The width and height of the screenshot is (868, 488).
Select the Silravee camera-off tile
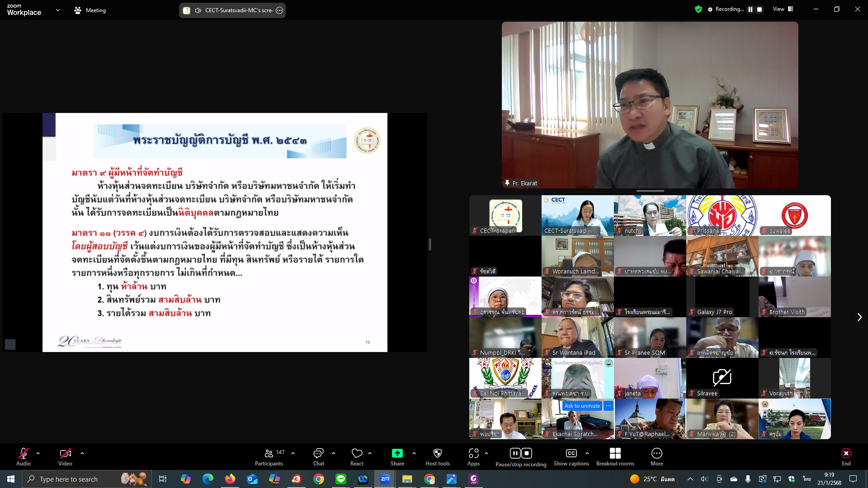click(722, 378)
